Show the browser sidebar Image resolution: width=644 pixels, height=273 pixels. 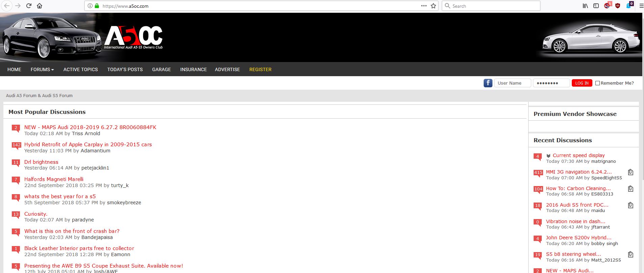pos(596,6)
